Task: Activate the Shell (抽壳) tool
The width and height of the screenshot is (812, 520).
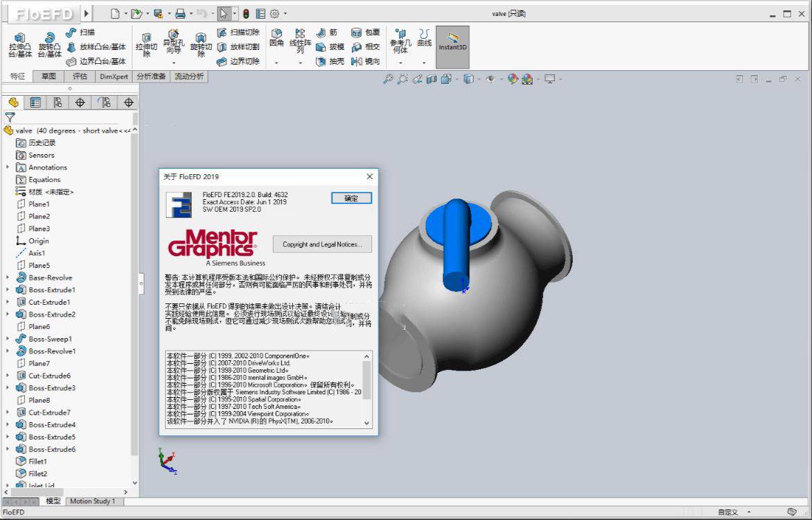Action: 330,62
